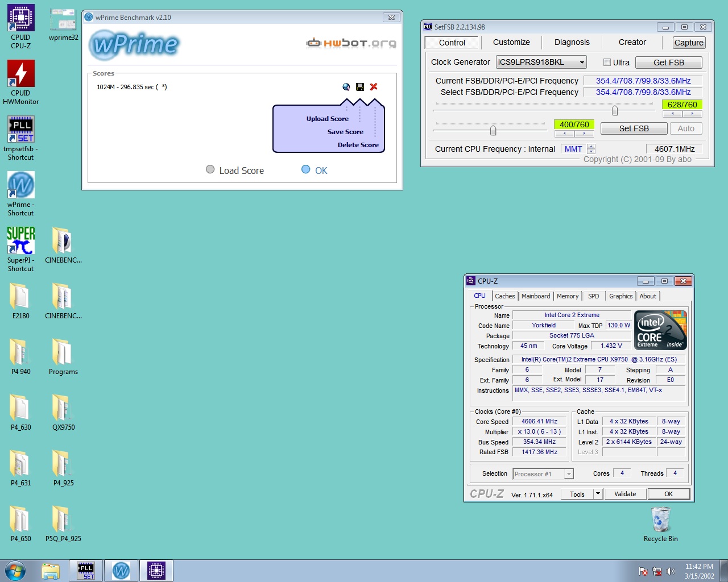Click red delete score X icon
The width and height of the screenshot is (728, 582).
pyautogui.click(x=374, y=87)
